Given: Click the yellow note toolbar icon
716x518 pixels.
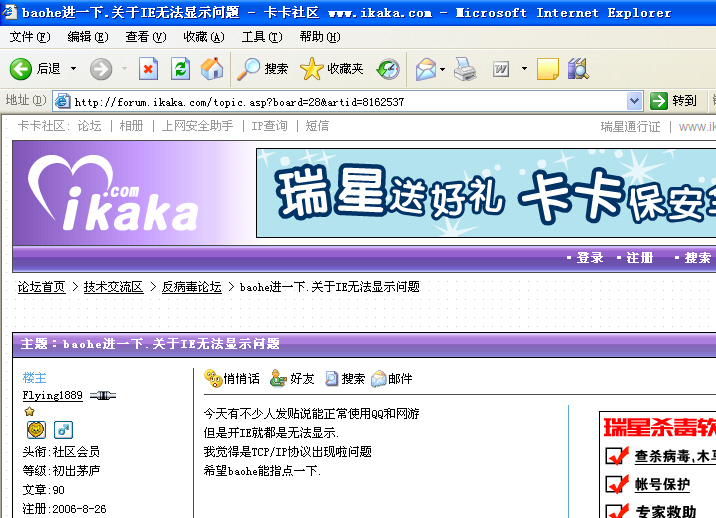Looking at the screenshot, I should [548, 69].
